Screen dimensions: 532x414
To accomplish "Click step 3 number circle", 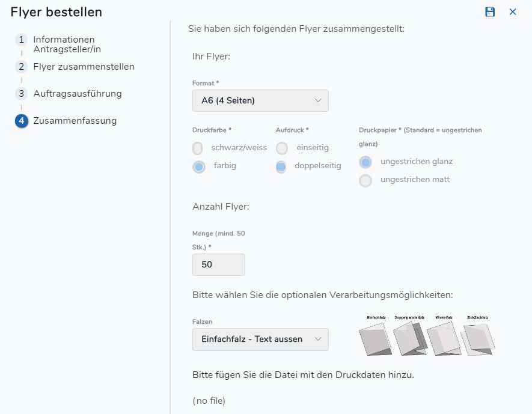I will pos(22,94).
